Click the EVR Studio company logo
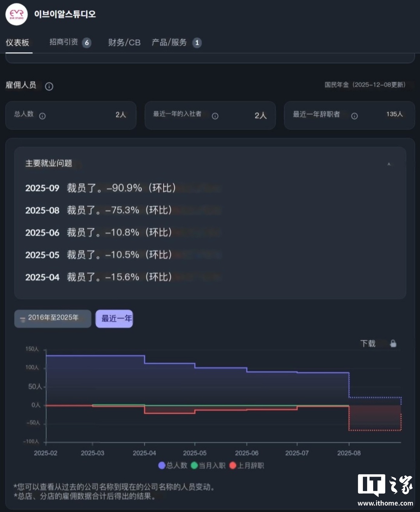The image size is (420, 512). click(17, 14)
